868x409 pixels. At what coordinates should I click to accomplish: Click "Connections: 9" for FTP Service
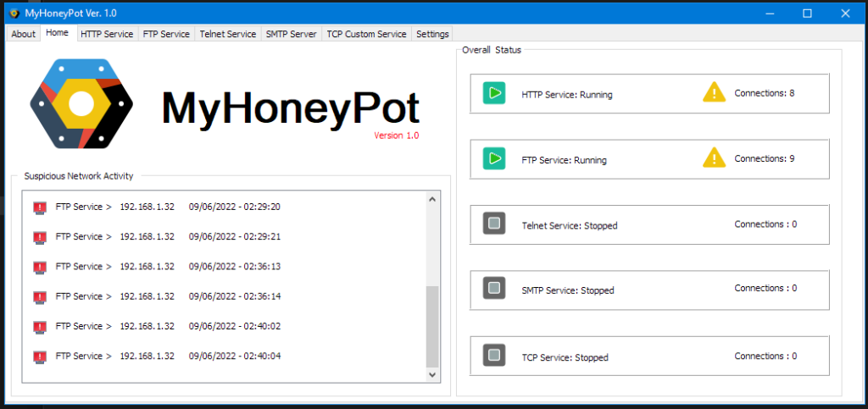click(765, 158)
